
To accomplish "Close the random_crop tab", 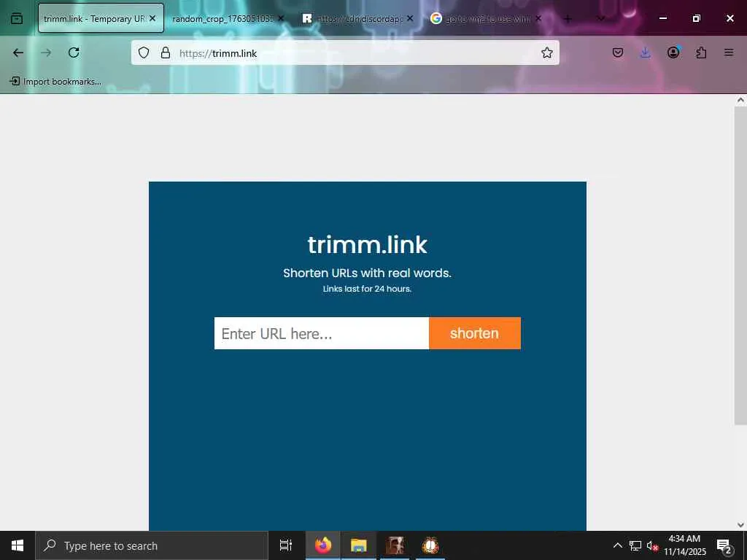I will click(x=281, y=18).
